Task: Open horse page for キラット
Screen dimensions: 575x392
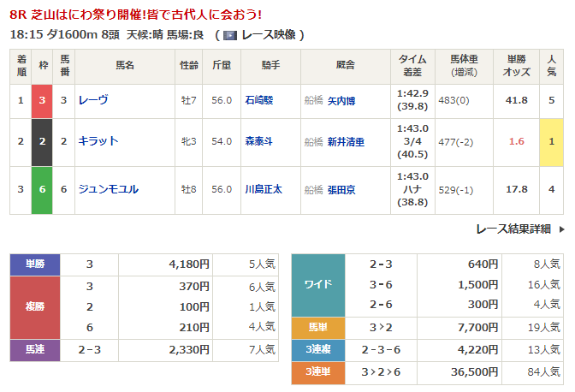Action: [x=98, y=141]
